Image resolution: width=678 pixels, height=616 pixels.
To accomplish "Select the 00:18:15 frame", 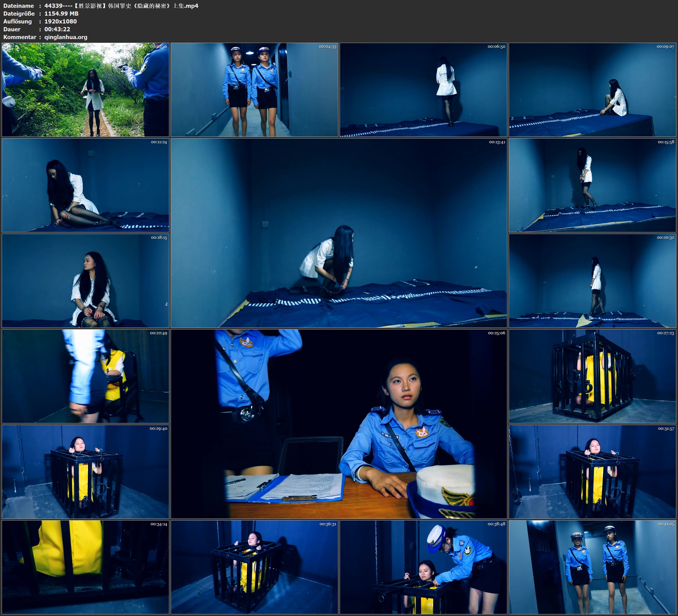I will pyautogui.click(x=85, y=281).
